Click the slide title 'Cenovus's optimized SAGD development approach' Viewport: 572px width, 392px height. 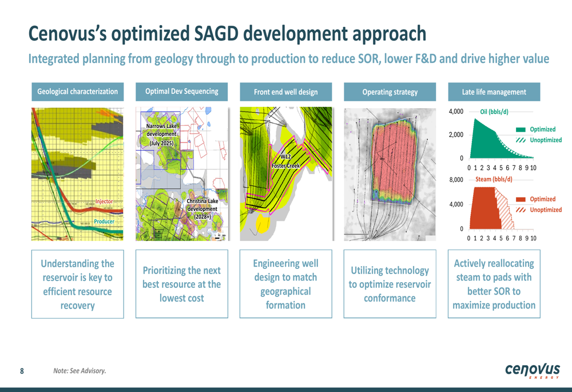tap(227, 34)
